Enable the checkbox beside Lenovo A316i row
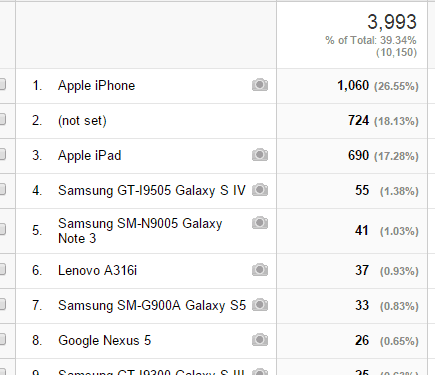435x375 pixels. (x=2, y=269)
